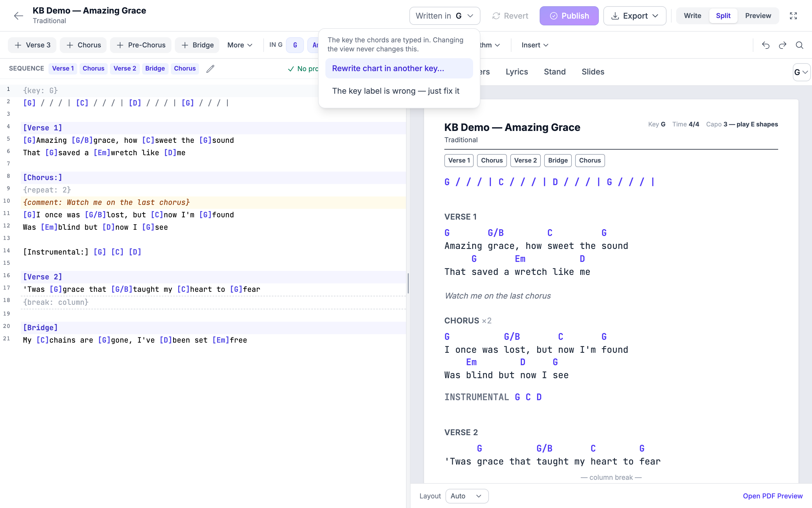
Task: Select Verse 2 chip in sequence bar
Action: (x=125, y=69)
